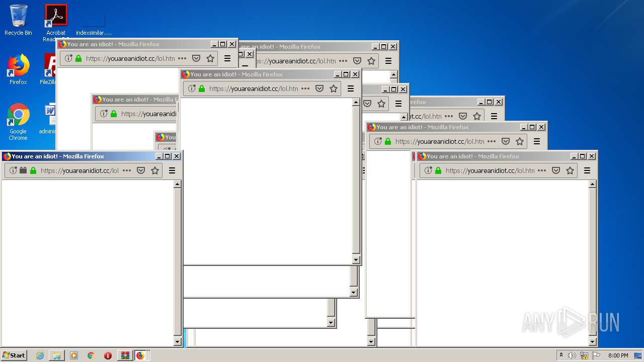Open hamburger menu in bottom-left Firefox window
The height and width of the screenshot is (362, 644).
tap(172, 170)
